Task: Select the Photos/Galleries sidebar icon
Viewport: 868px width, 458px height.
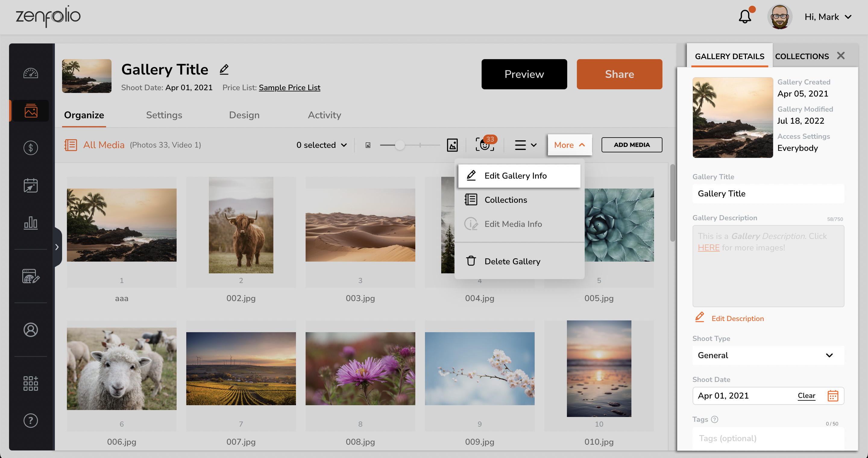Action: 31,110
